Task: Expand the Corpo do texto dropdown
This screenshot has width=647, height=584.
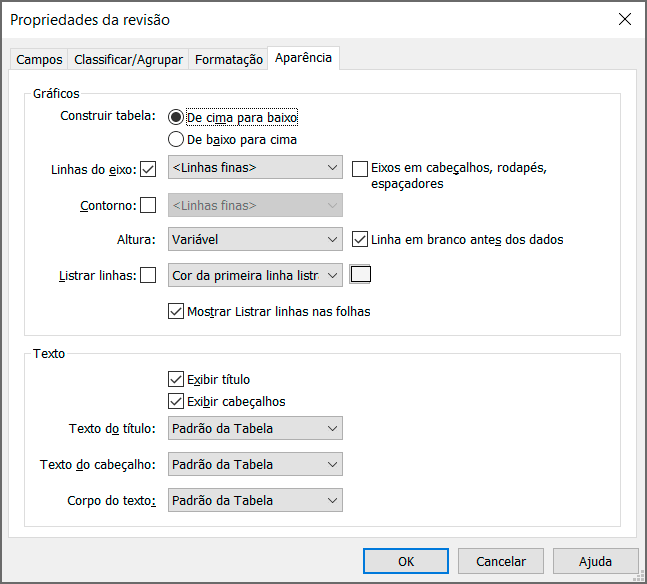Action: [256, 500]
